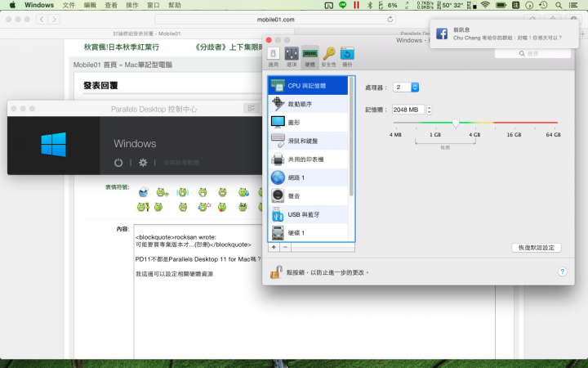Remove hardware with the minus button
This screenshot has height=368, width=588.
click(x=285, y=247)
